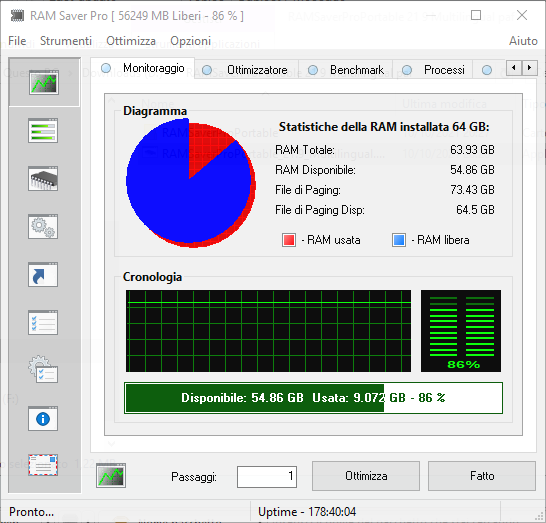This screenshot has width=546, height=523.
Task: Maximize the RAM Saver Pro window
Action: [x=476, y=15]
